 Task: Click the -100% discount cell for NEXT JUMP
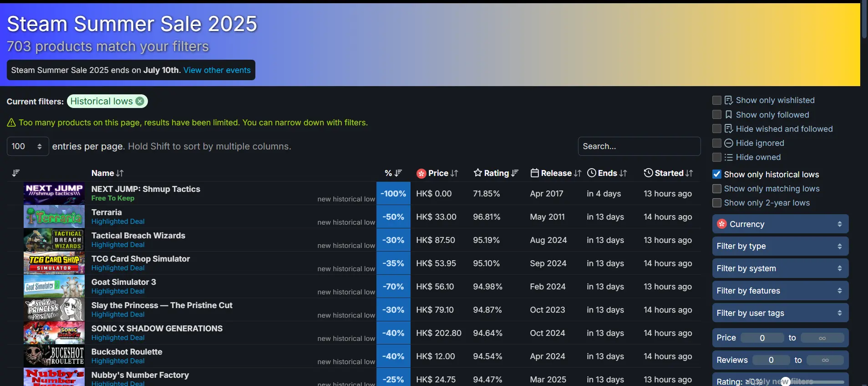[393, 193]
